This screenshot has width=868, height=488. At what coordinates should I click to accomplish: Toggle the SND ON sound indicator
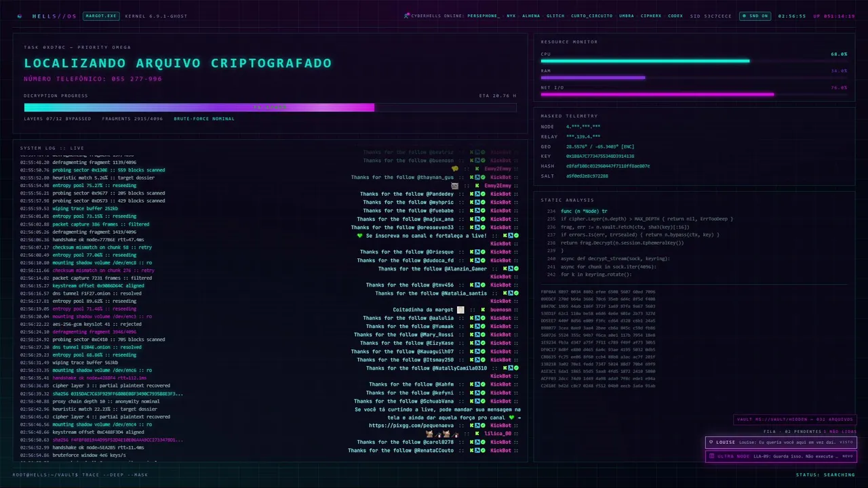(x=755, y=16)
